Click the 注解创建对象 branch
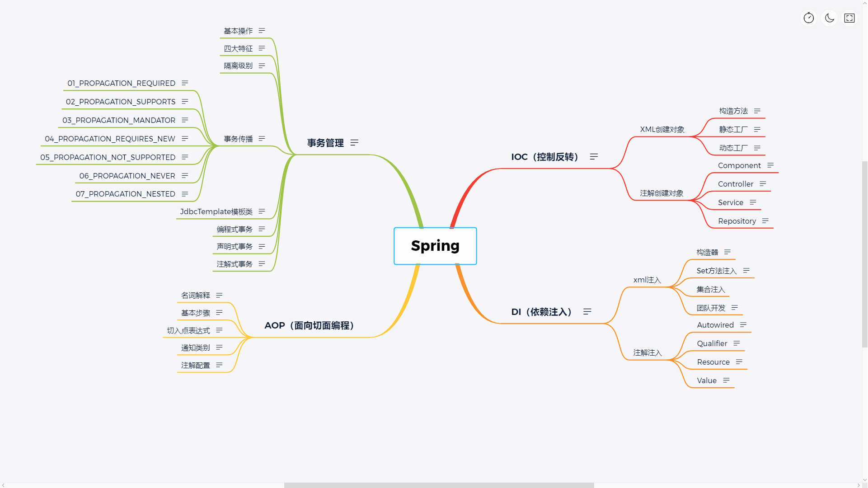 point(661,192)
